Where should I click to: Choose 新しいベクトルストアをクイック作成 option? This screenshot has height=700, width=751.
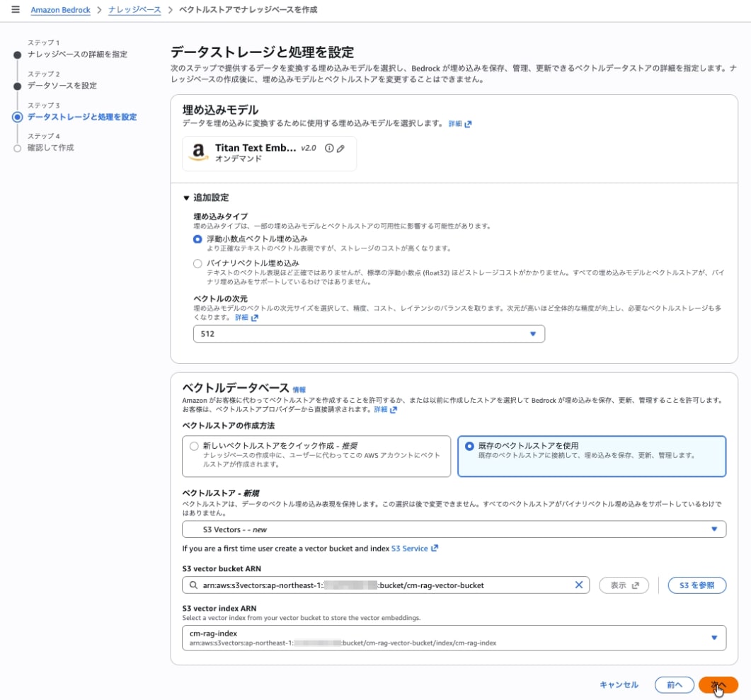tap(316, 456)
